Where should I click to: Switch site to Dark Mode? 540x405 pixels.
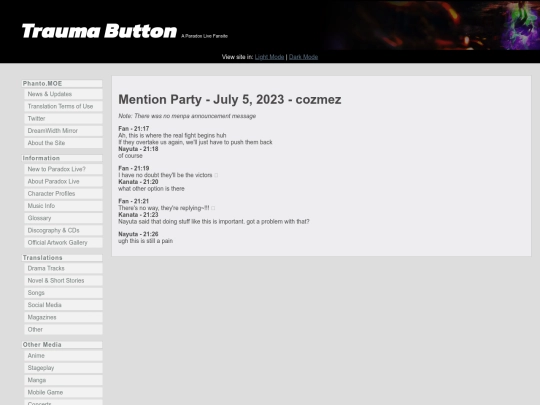(303, 57)
